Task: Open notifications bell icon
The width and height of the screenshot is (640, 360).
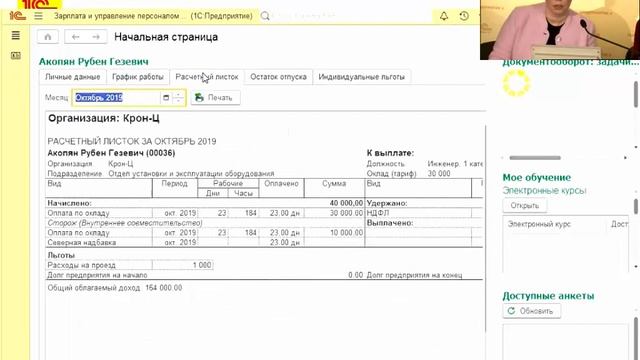Action: point(444,16)
